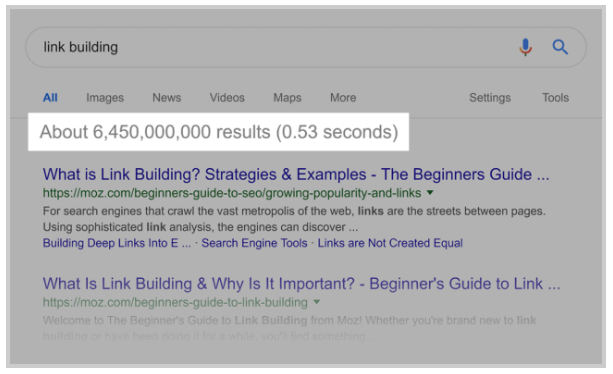The width and height of the screenshot is (613, 374).
Task: Click the blue magnifier search icon
Action: click(x=560, y=47)
